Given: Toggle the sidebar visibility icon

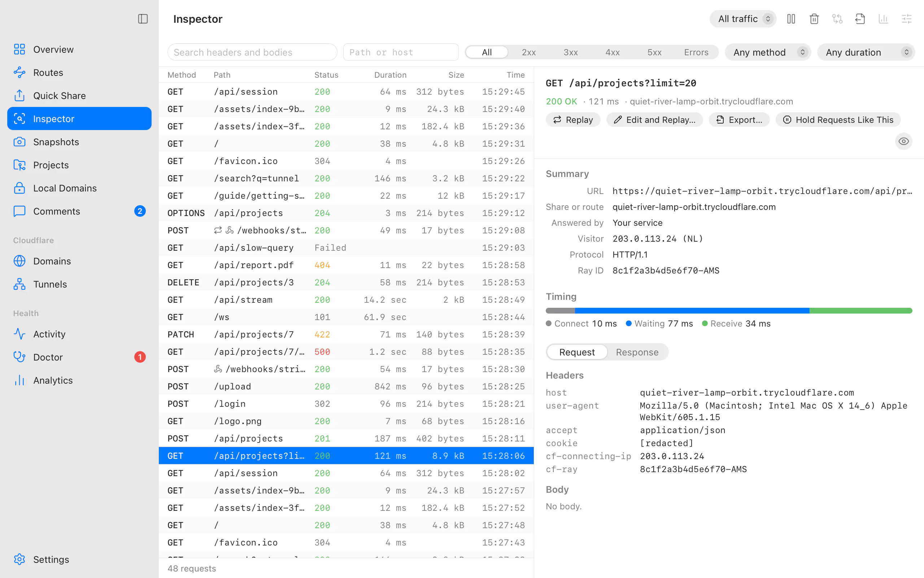Looking at the screenshot, I should coord(143,19).
